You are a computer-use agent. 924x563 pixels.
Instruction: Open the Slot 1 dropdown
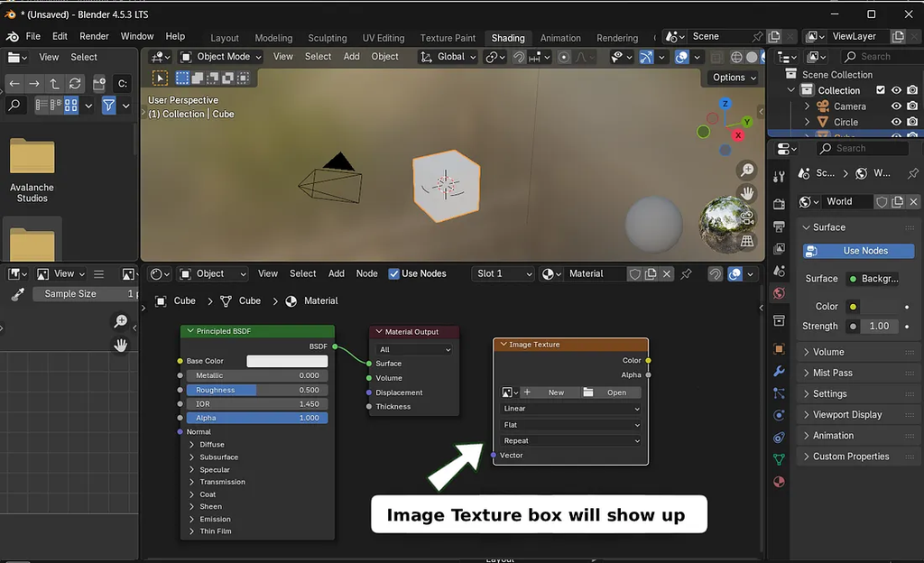(503, 273)
